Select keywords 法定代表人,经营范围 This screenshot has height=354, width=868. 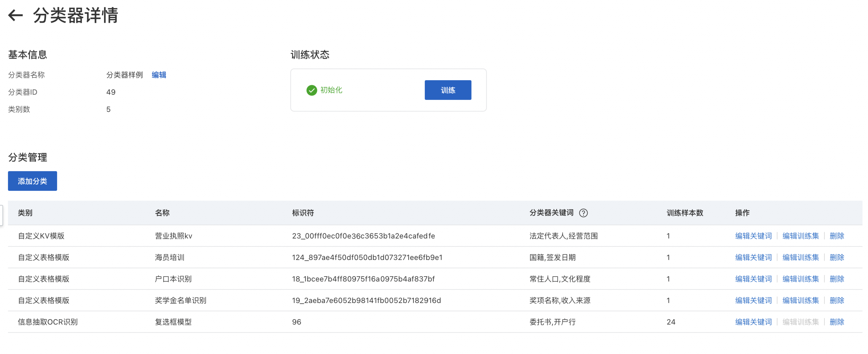pos(563,236)
